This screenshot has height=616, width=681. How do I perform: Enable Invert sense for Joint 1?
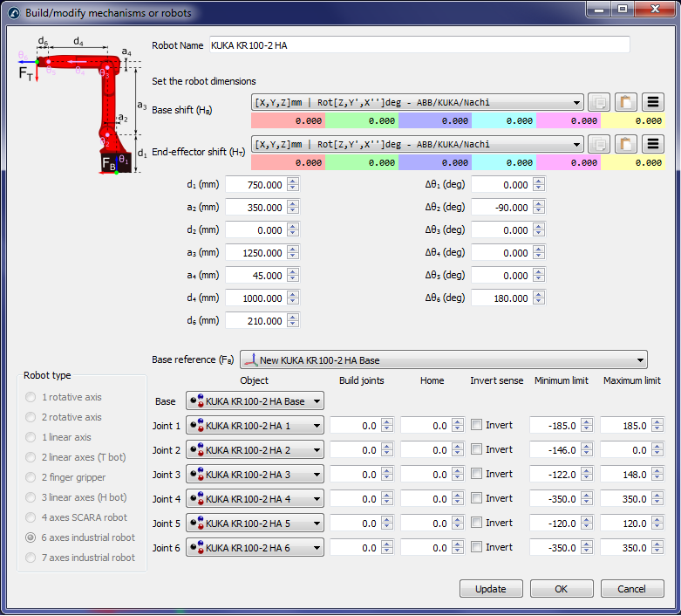pos(477,425)
